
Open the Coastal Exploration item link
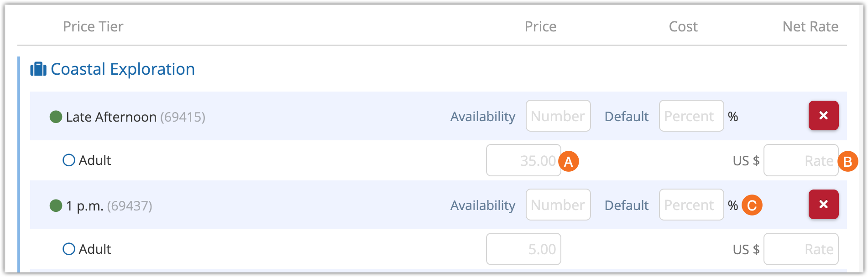(x=123, y=69)
